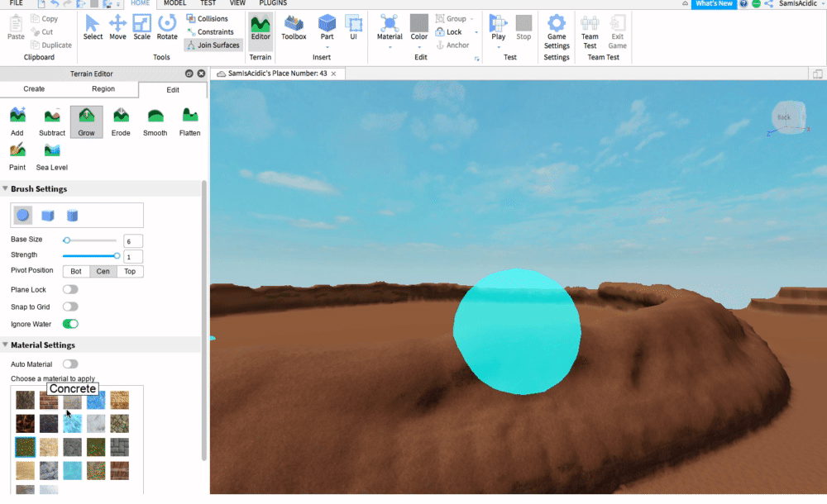Activate the Move tool

click(x=117, y=27)
